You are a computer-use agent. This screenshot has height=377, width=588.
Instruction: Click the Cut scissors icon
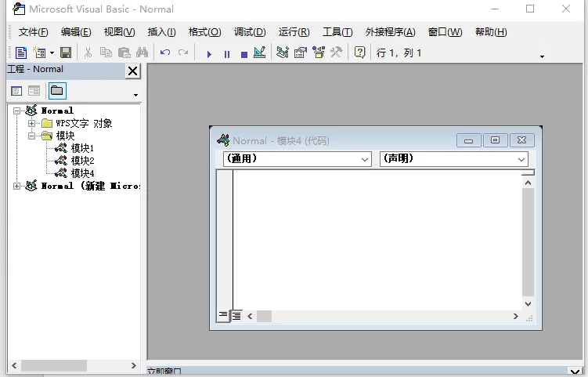88,53
